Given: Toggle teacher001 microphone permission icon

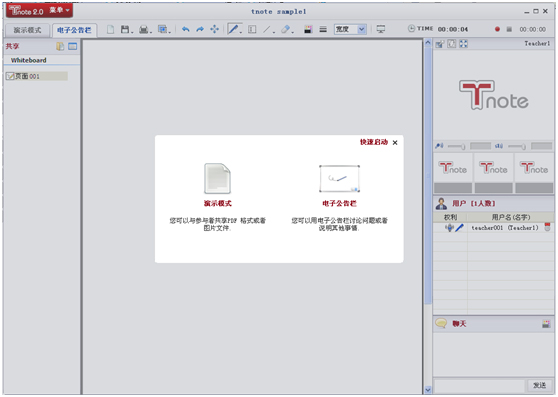Looking at the screenshot, I should [449, 228].
